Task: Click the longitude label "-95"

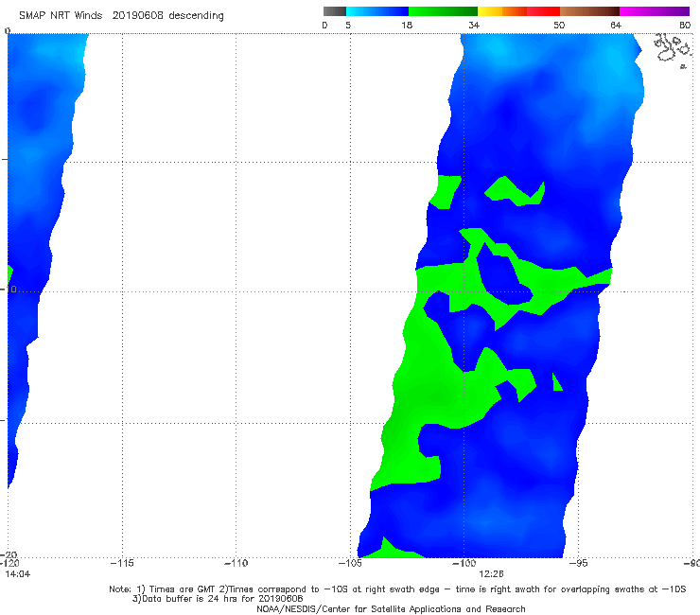Action: coord(578,563)
